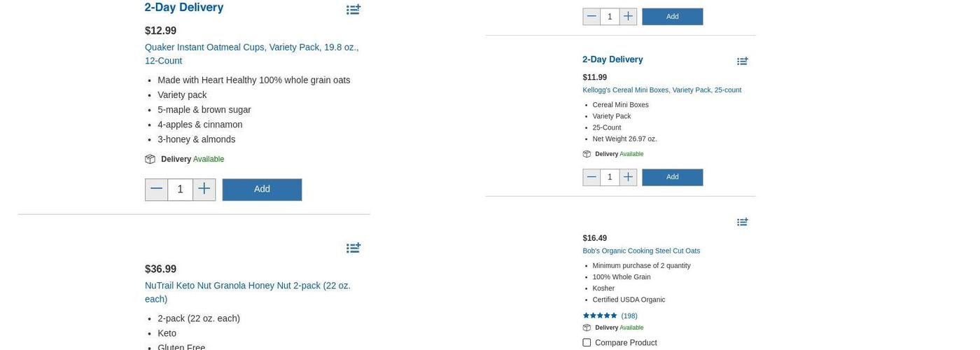Add Quaker Oatmeal Cups to a list
The image size is (980, 350).
(x=353, y=10)
